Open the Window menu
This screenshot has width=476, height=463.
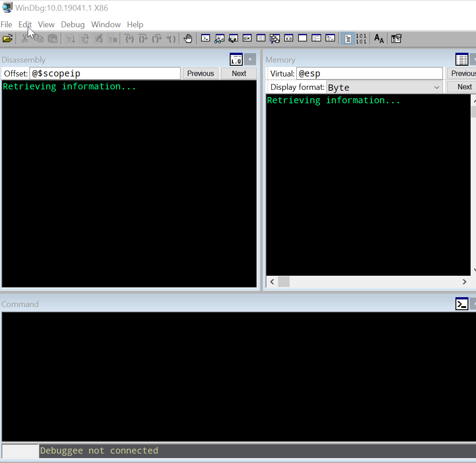tap(106, 24)
